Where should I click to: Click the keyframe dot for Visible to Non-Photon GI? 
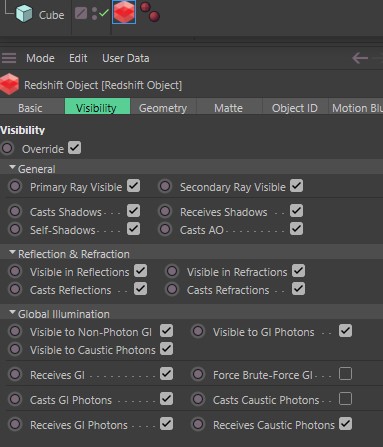coord(15,331)
